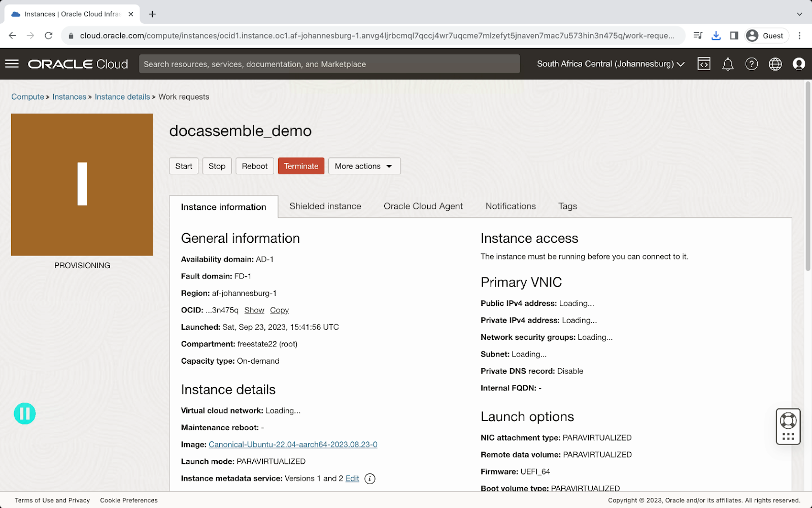Click the Launched timestamp 'Sat, Sep 23, 2023, 15:41:56 UTC'
This screenshot has height=508, width=812.
click(x=281, y=327)
